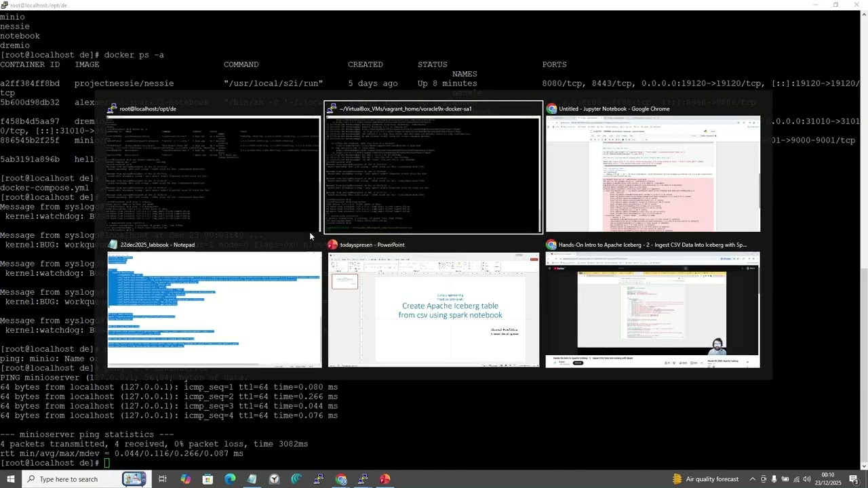Open the Windows Start menu
The height and width of the screenshot is (488, 868).
11,479
